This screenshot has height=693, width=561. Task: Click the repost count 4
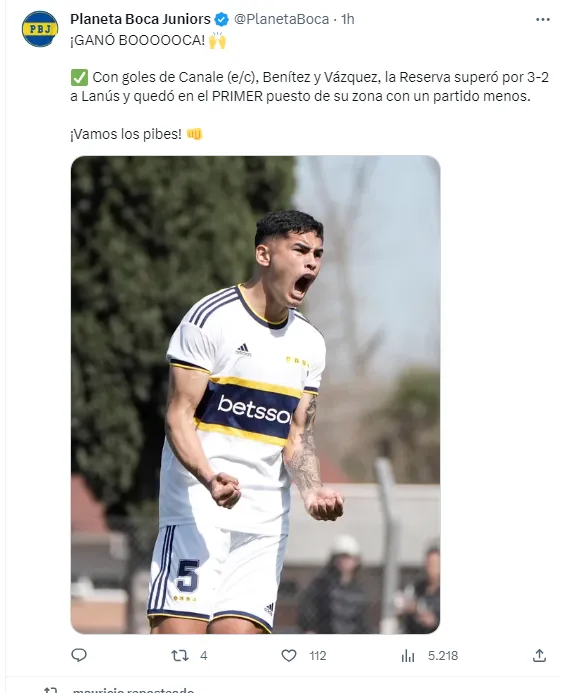(x=203, y=655)
